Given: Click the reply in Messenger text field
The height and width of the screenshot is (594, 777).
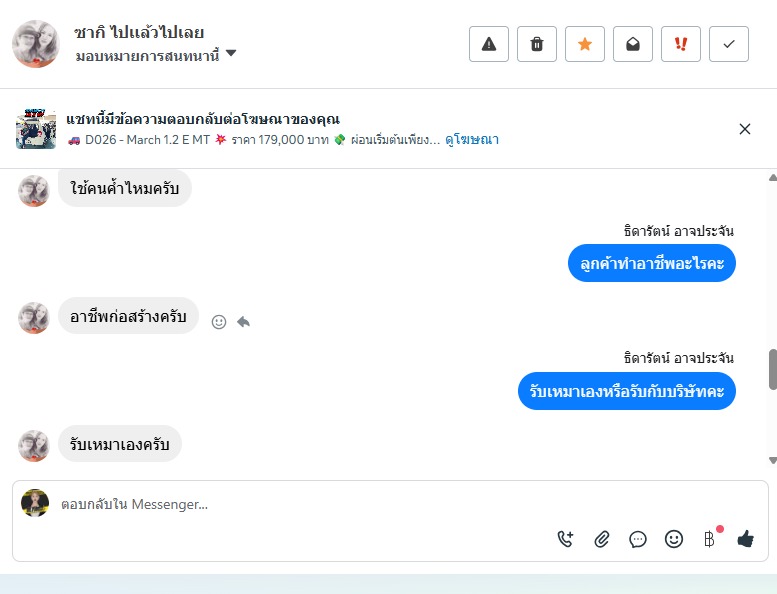Looking at the screenshot, I should click(x=300, y=504).
